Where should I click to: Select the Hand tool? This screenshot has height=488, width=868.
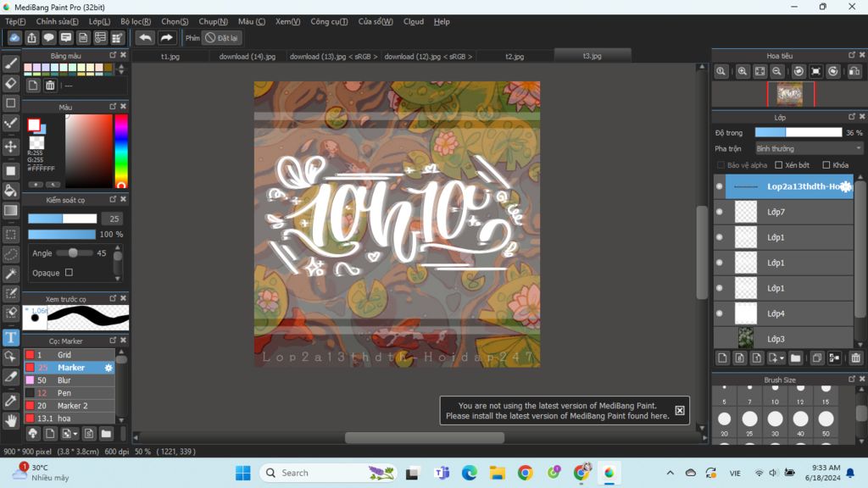click(x=10, y=421)
